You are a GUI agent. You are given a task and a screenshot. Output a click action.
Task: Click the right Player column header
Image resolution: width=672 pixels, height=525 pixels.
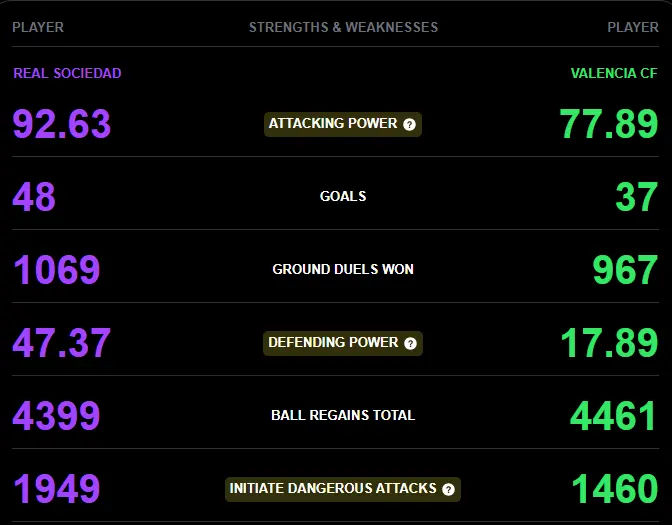(x=633, y=27)
